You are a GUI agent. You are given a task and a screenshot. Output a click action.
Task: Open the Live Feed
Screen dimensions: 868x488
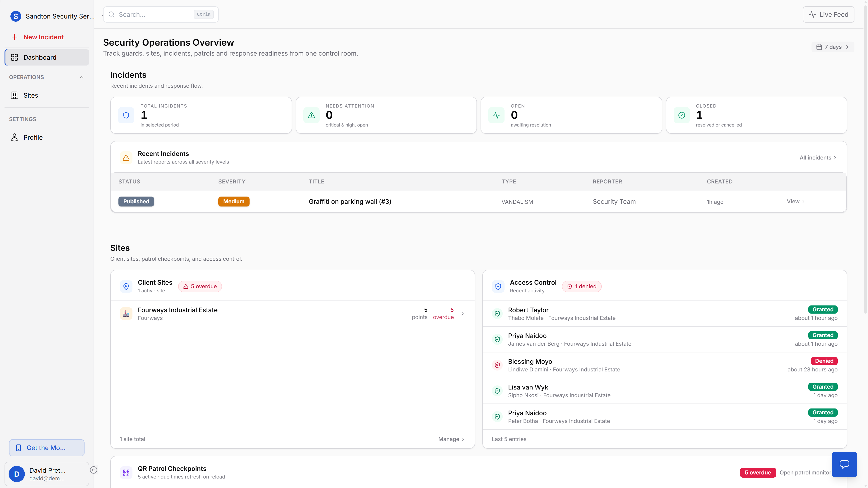point(828,14)
